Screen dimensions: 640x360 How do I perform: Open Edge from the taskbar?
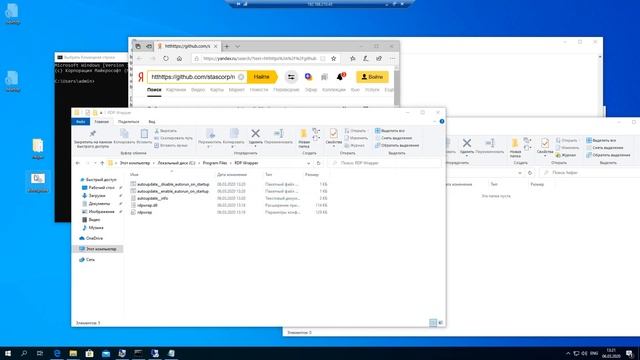coord(57,353)
